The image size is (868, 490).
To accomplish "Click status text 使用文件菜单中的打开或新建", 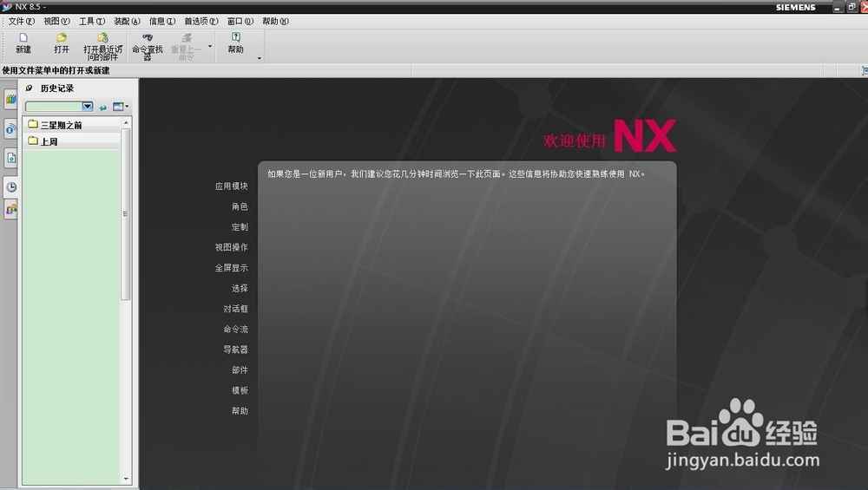I will (56, 71).
